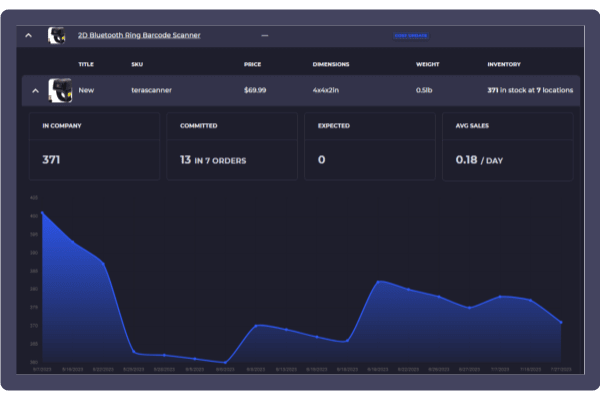Click the AVG SALES card label
The height and width of the screenshot is (400, 600).
tap(472, 126)
